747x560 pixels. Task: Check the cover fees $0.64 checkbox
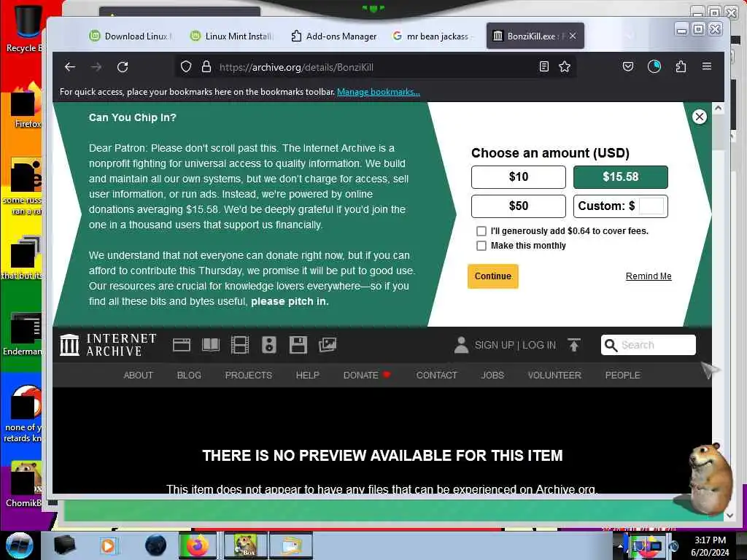(481, 231)
